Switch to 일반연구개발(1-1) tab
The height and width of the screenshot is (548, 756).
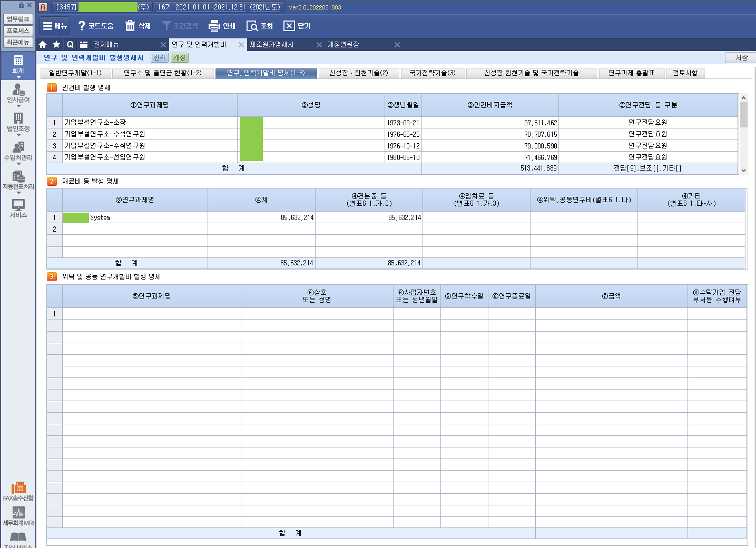point(75,73)
